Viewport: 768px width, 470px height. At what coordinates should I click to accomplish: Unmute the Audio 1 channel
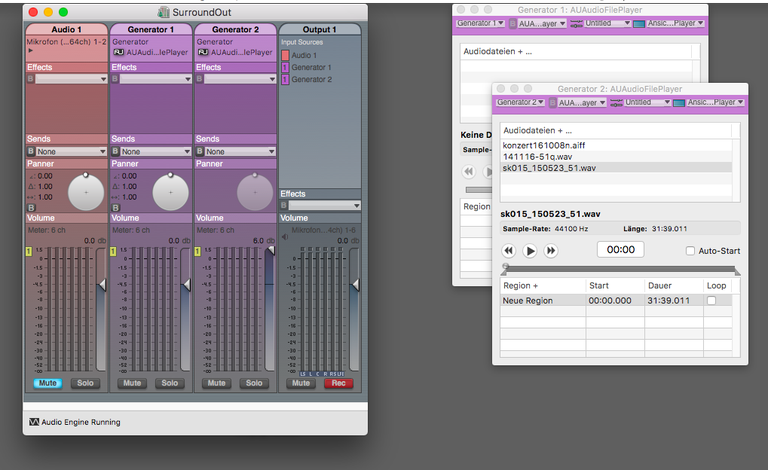pyautogui.click(x=48, y=383)
